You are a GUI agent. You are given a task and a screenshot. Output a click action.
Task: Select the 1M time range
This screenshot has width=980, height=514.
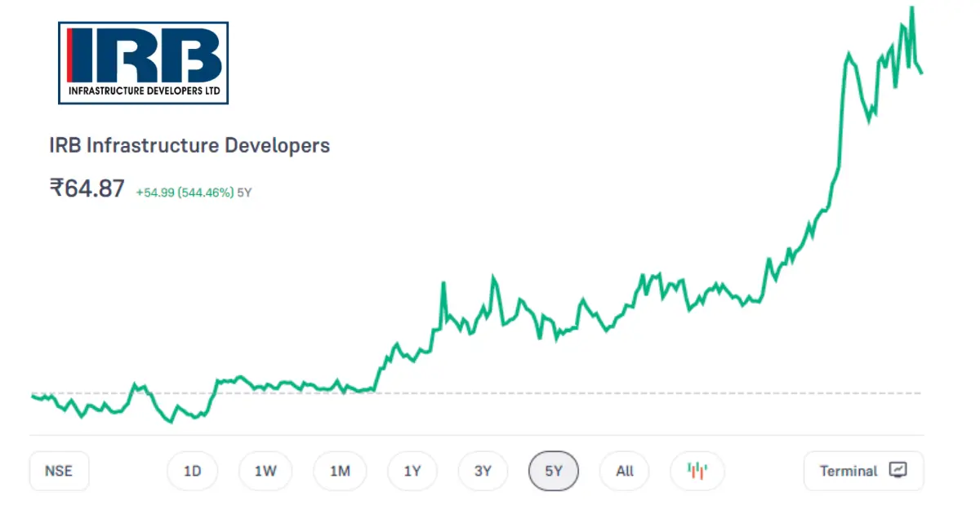340,471
